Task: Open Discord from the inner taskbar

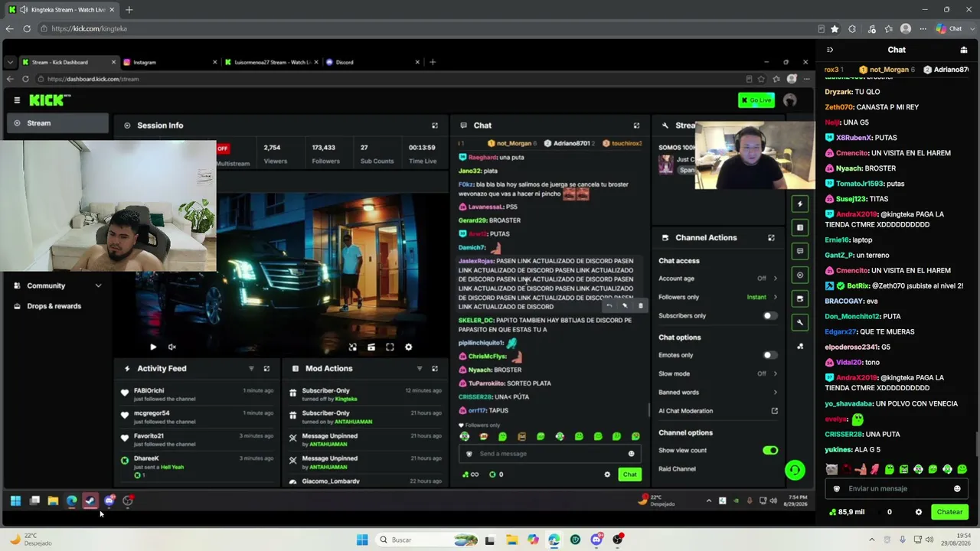Action: (x=109, y=501)
